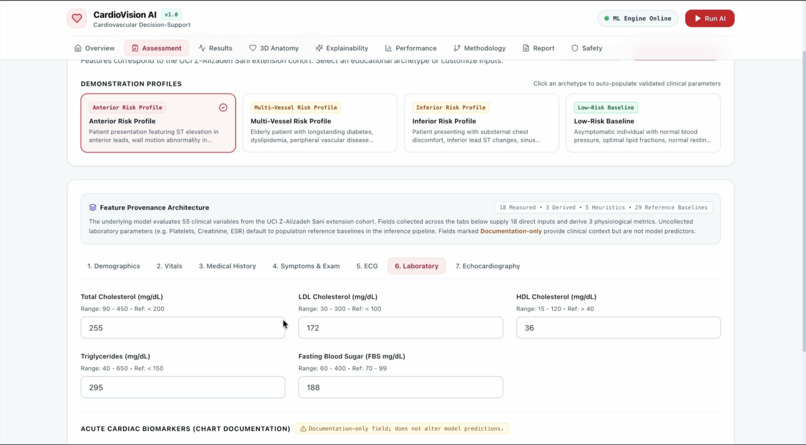Click the Safety shield icon
806x445 pixels.
pyautogui.click(x=575, y=48)
